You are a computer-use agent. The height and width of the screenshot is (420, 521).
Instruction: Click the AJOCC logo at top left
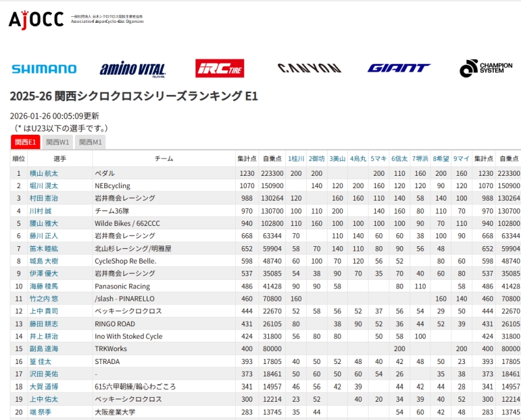[x=36, y=20]
